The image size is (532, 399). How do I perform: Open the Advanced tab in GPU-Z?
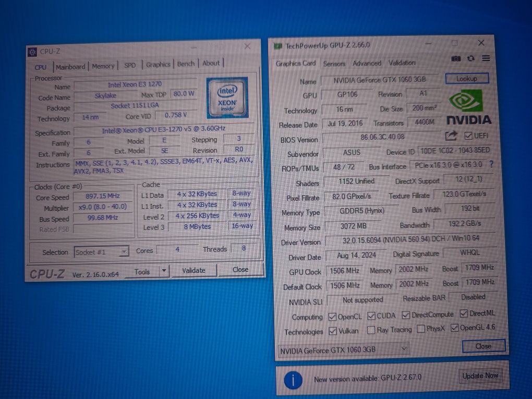point(367,63)
